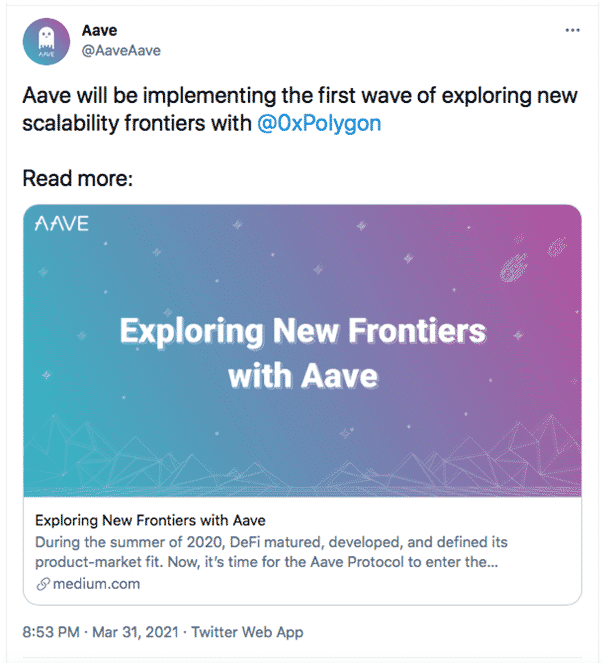Image resolution: width=605 pixels, height=665 pixels.
Task: Click the 8:53 PM timestamp
Action: (51, 632)
